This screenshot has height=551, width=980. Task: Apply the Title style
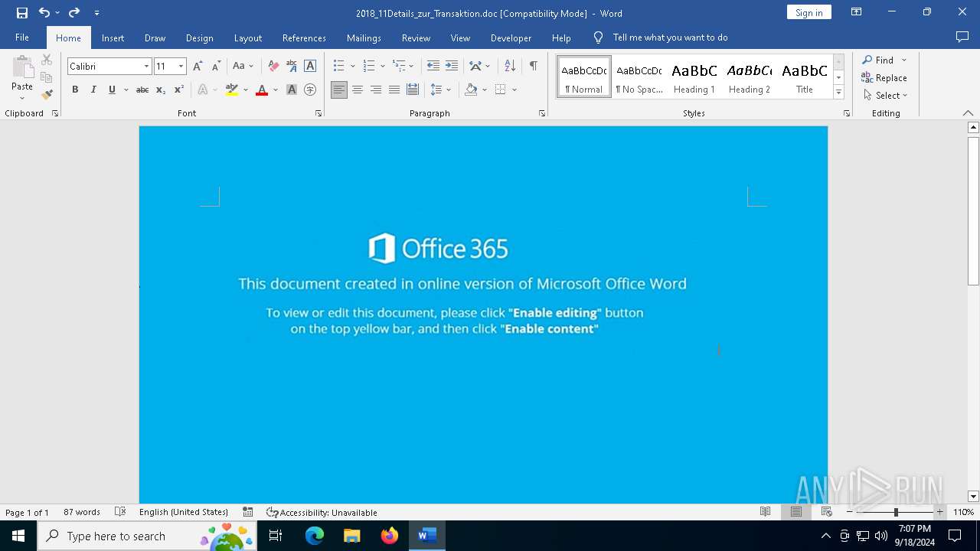tap(804, 77)
